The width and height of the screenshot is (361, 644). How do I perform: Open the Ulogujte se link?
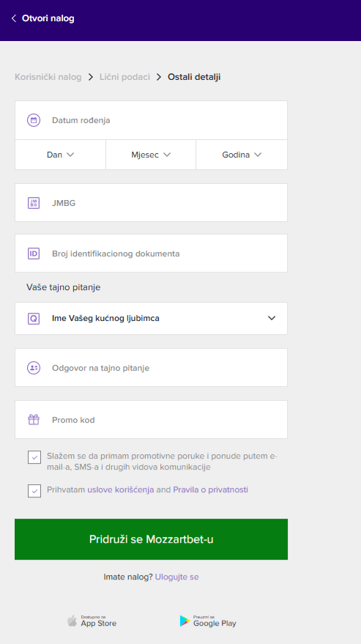tap(176, 577)
